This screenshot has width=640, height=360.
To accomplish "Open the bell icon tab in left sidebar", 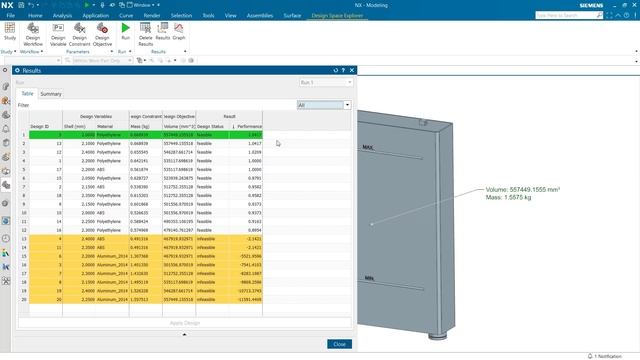I will tap(6, 129).
